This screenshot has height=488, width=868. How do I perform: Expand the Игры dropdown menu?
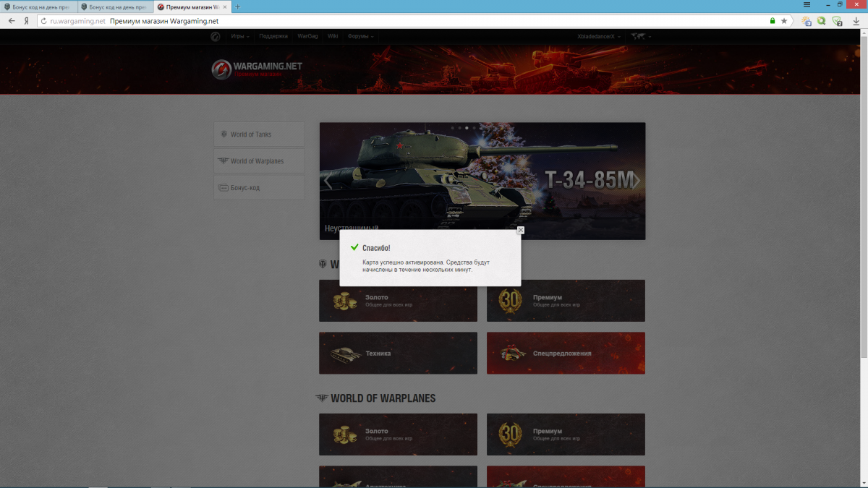(x=240, y=36)
